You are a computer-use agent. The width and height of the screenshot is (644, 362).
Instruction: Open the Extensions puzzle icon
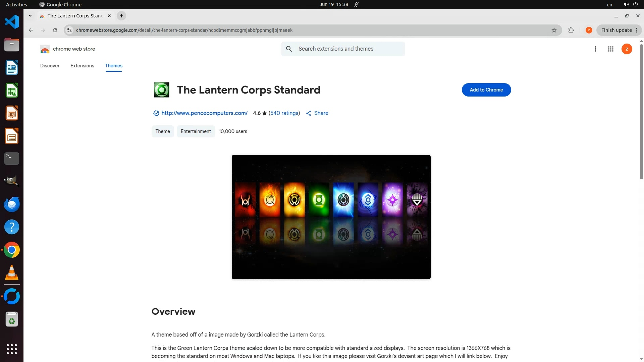click(x=571, y=30)
